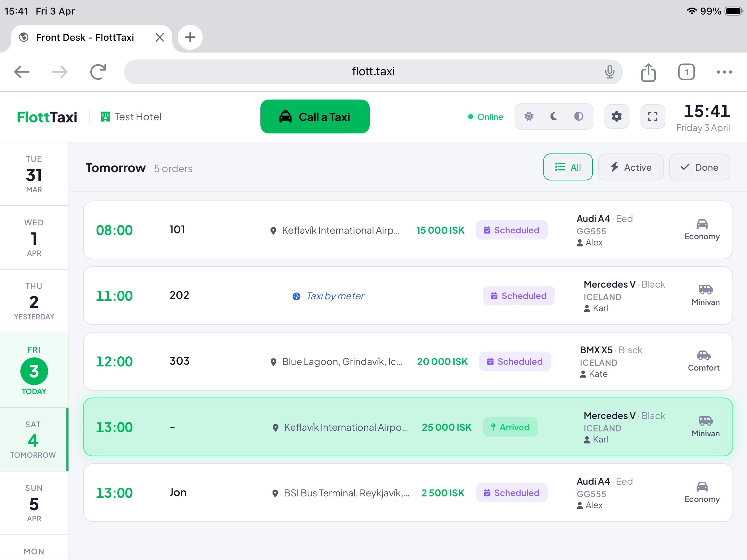Open browser three-dots menu

[x=724, y=72]
